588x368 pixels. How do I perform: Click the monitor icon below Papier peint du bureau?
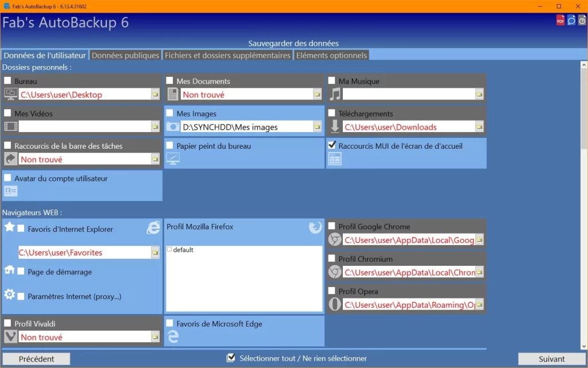pyautogui.click(x=173, y=159)
